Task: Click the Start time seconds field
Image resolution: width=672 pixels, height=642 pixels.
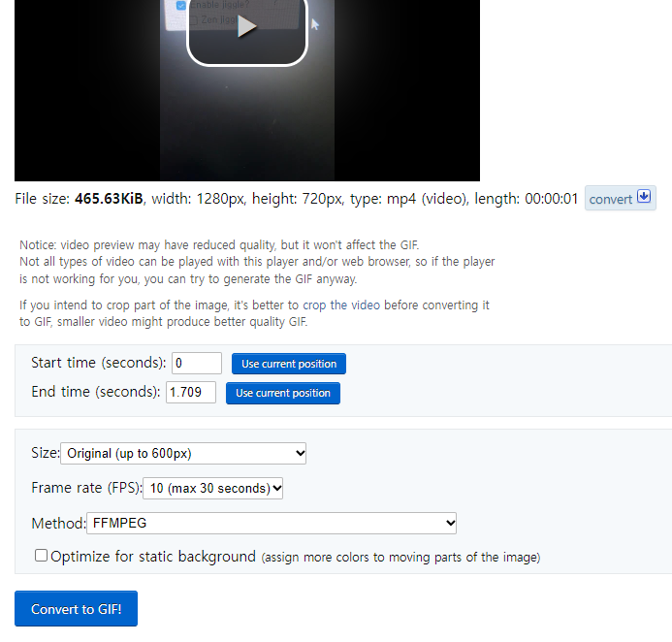Action: point(197,363)
